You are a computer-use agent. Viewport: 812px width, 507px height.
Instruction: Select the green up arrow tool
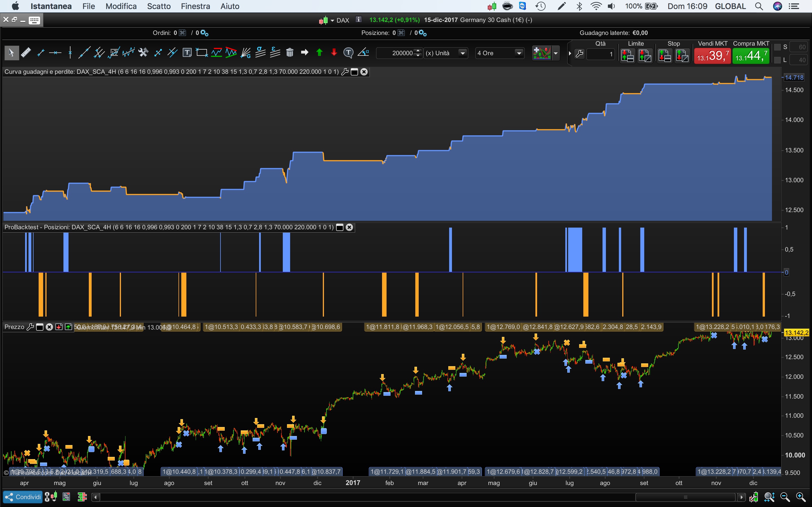point(319,53)
